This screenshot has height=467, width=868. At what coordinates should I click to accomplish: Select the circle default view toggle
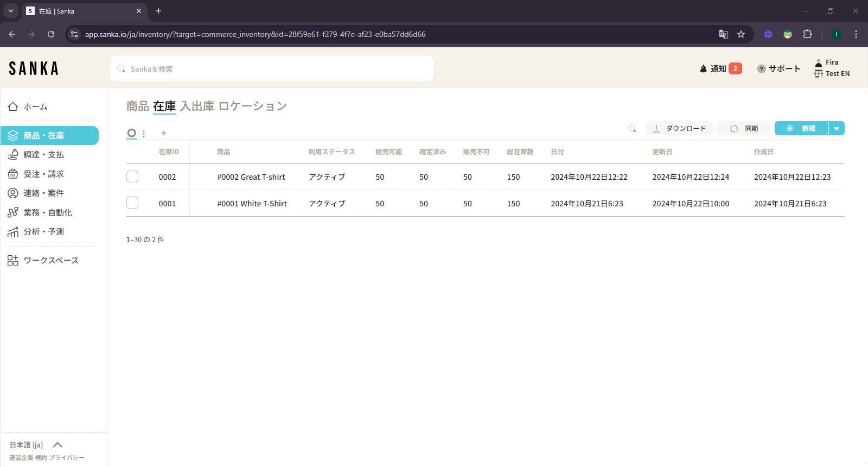(131, 133)
